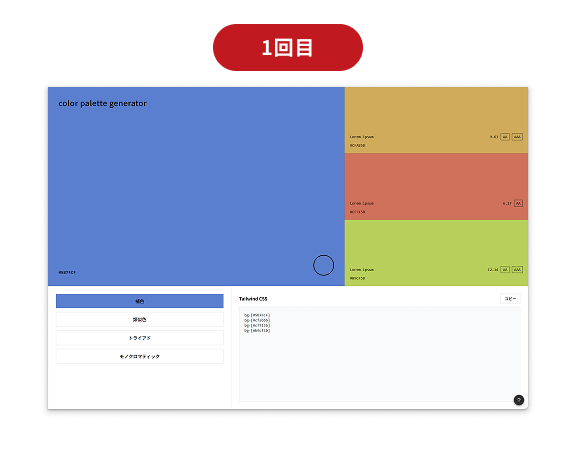Click the circular color picker on blue panel
The image size is (576, 449).
(x=323, y=265)
